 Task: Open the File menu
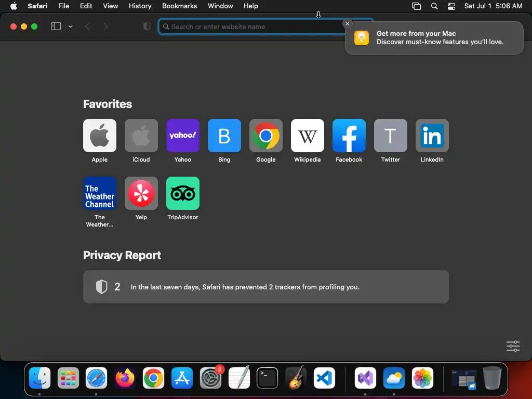click(63, 6)
